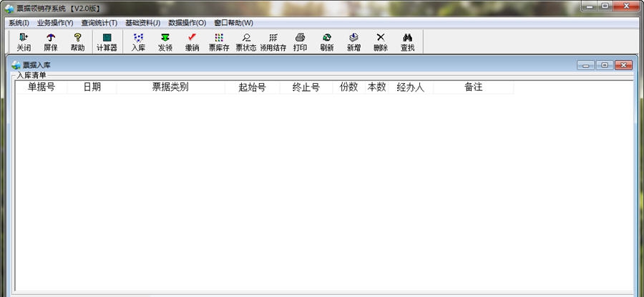Click the 单据号 column header
The height and width of the screenshot is (297, 644).
point(41,87)
